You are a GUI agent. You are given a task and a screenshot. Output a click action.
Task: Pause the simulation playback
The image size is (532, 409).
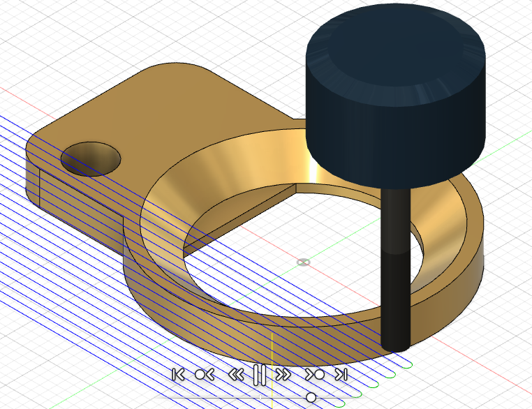[x=260, y=375]
